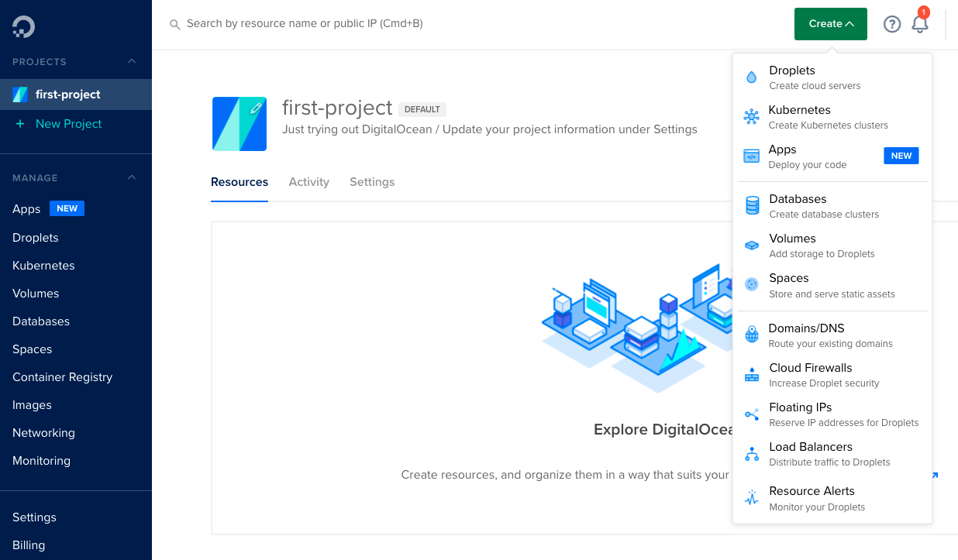Click the Load Balancers hierarchy icon
The width and height of the screenshot is (958, 560).
click(752, 454)
